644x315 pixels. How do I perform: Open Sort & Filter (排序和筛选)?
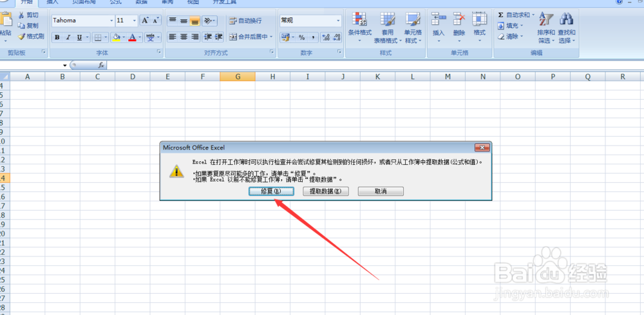click(546, 27)
